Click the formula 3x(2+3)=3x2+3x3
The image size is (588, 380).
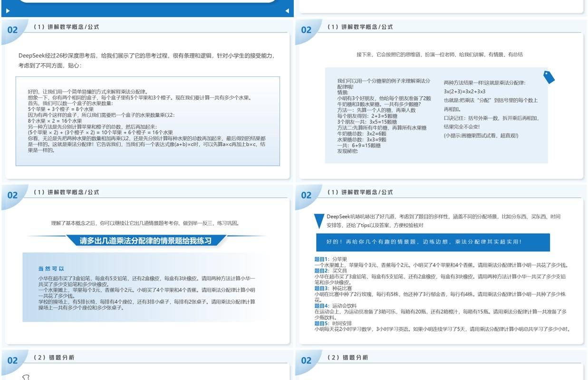[465, 91]
